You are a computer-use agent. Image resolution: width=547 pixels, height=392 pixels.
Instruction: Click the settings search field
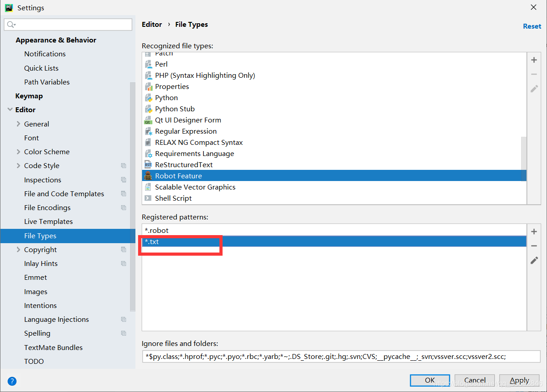[68, 25]
